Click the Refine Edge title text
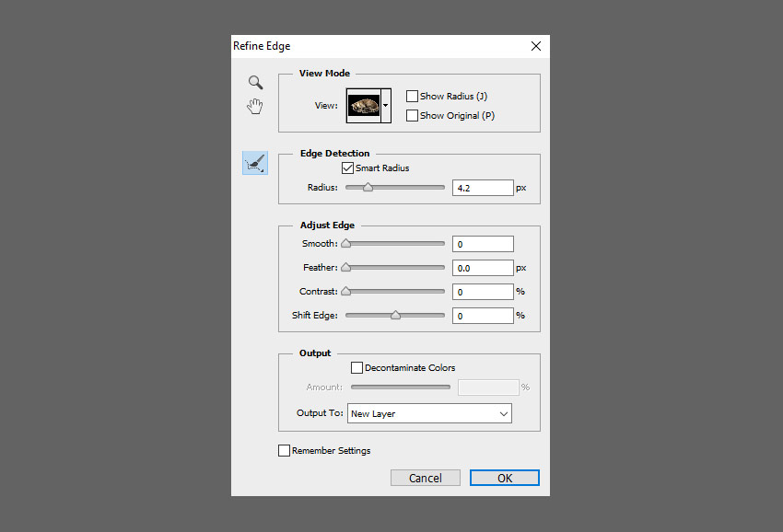 coord(262,46)
